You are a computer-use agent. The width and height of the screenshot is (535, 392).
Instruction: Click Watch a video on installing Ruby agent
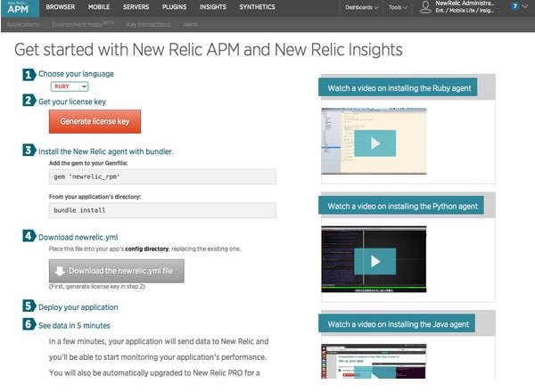[398, 88]
